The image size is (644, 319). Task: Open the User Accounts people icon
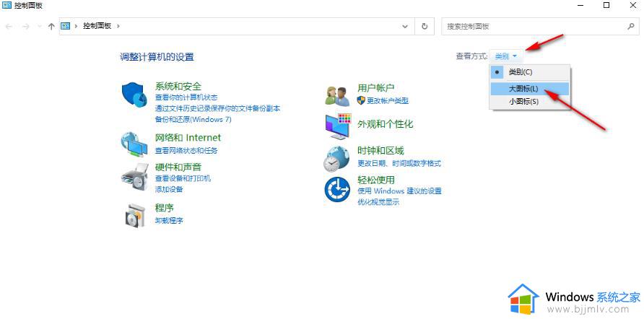point(336,97)
